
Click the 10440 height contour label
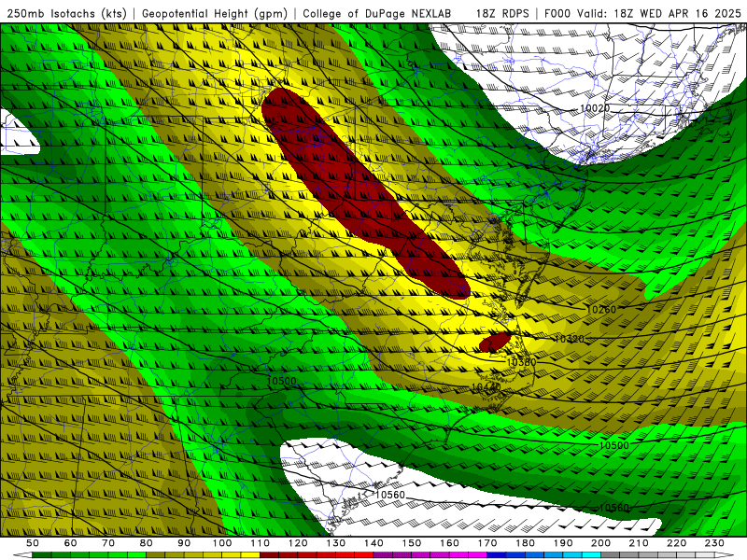(x=486, y=387)
